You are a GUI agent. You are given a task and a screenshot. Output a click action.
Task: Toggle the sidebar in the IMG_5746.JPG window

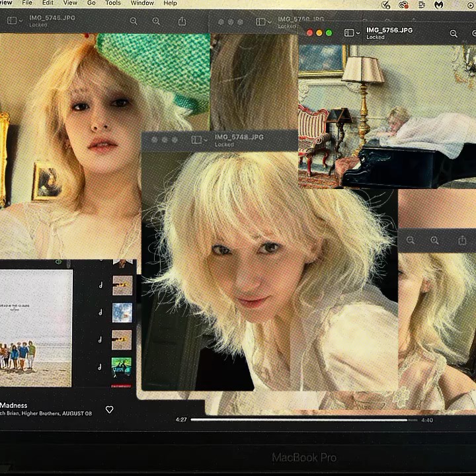[11, 20]
